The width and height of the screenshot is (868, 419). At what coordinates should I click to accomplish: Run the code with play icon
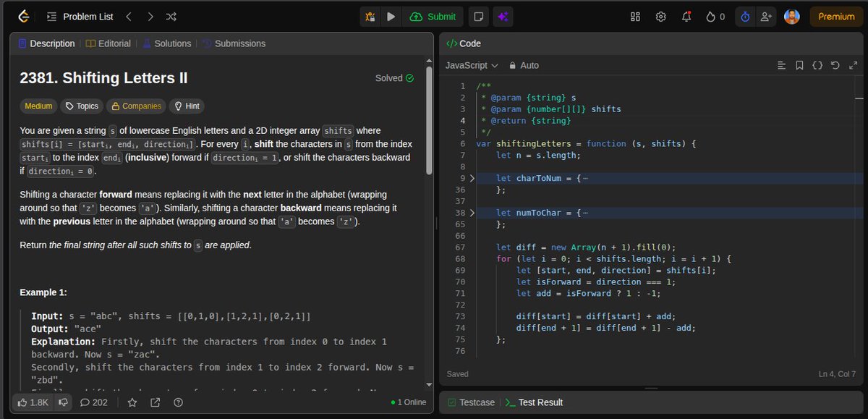391,17
